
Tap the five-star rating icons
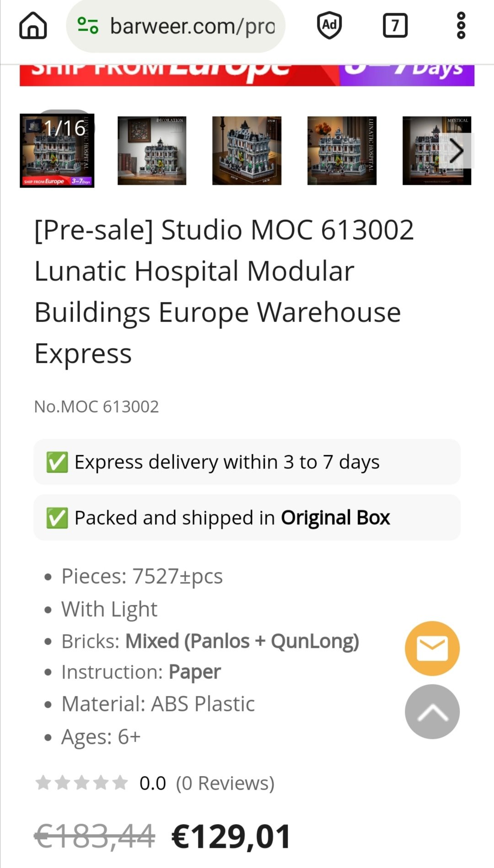tap(81, 783)
